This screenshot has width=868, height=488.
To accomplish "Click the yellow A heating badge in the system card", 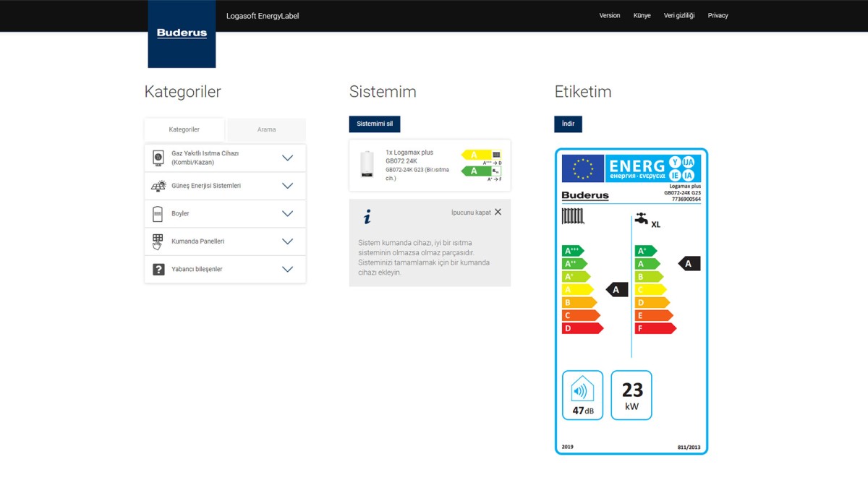I will pos(475,155).
